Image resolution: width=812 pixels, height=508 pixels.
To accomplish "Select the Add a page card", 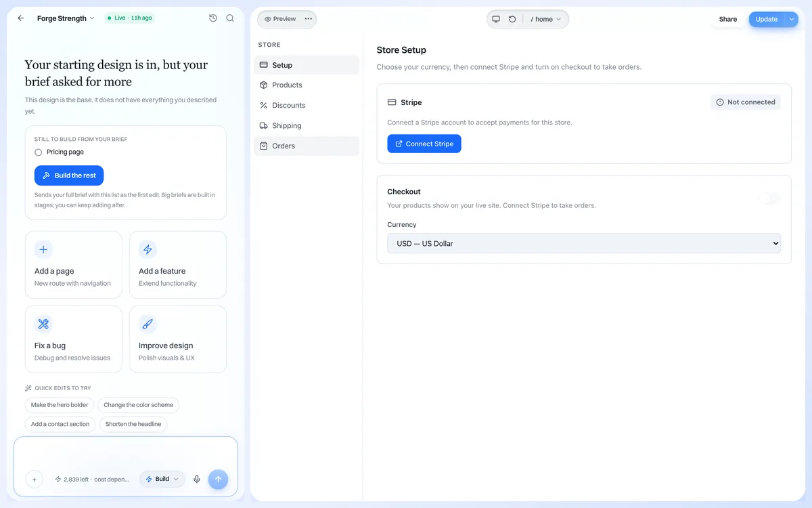I will 74,265.
